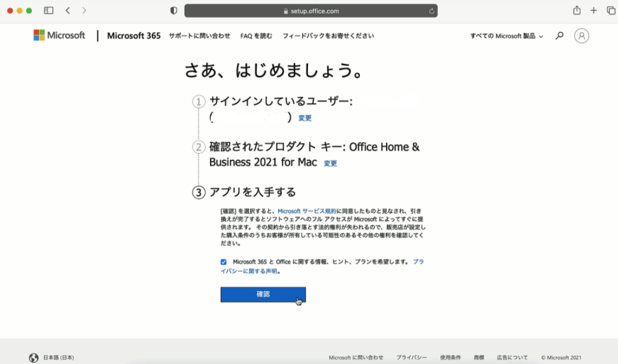Click 変更 link next to signed-in user
This screenshot has height=364, width=618.
(305, 118)
